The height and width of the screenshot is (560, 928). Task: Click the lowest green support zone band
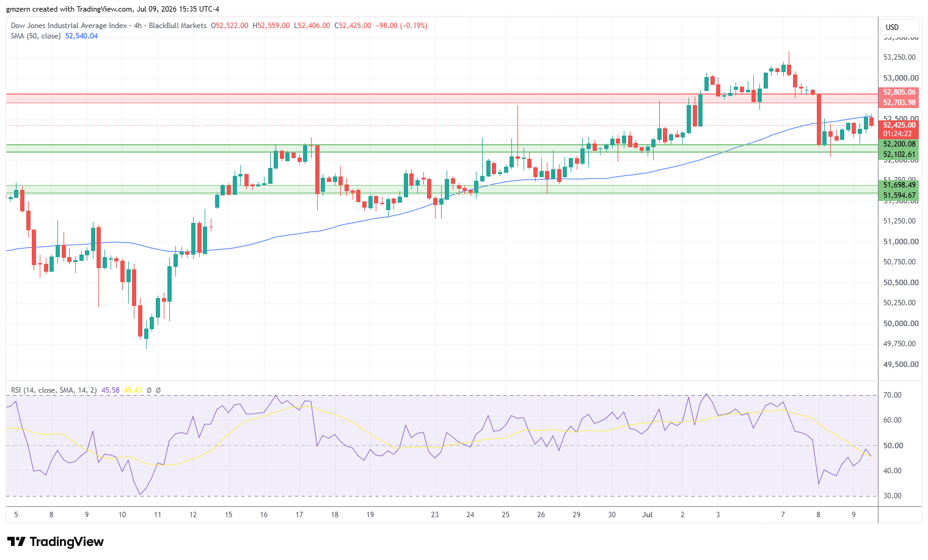[x=442, y=189]
